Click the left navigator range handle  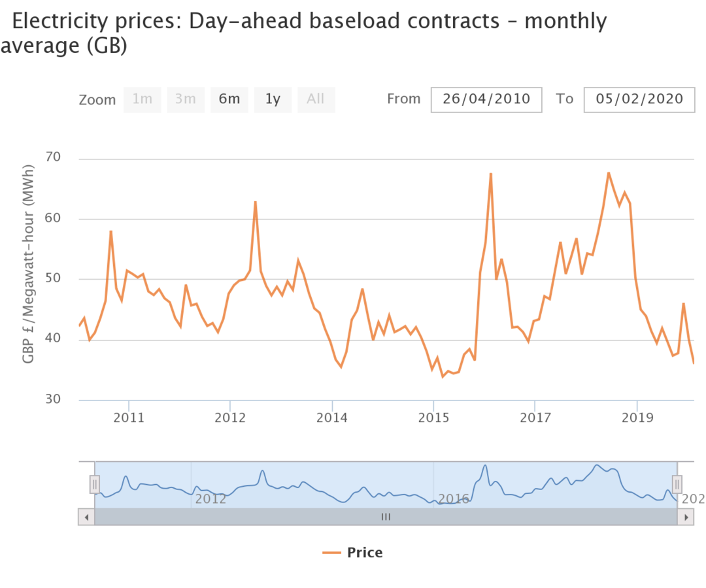tap(95, 484)
